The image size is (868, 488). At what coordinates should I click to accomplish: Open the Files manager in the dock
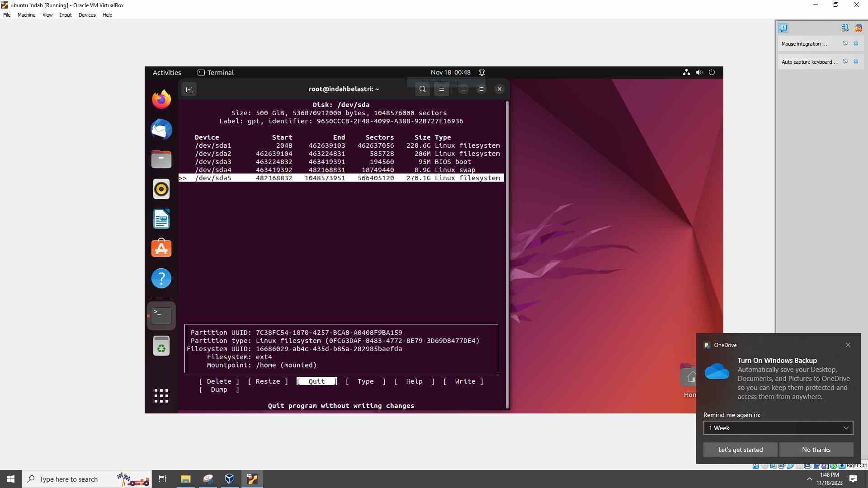point(161,159)
